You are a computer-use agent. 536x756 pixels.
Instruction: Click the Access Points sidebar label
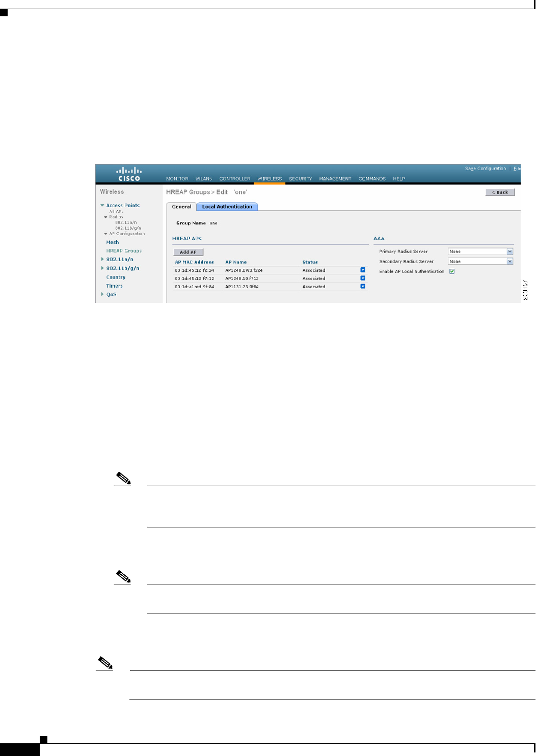pyautogui.click(x=123, y=205)
